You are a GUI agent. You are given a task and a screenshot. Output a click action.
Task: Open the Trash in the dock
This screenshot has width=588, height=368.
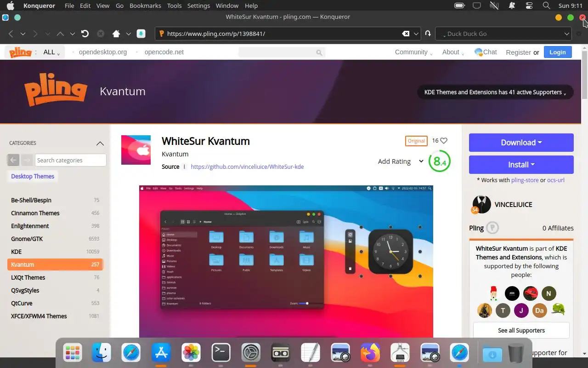pos(516,353)
